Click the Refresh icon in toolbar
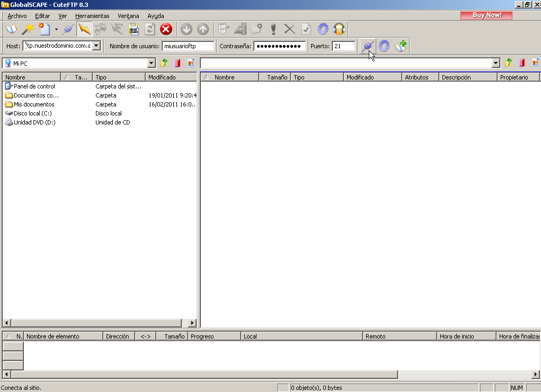 (150, 29)
